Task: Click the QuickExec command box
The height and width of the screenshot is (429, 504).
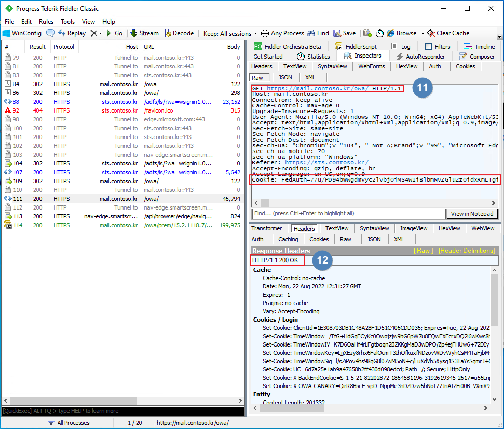Action: pos(123,411)
